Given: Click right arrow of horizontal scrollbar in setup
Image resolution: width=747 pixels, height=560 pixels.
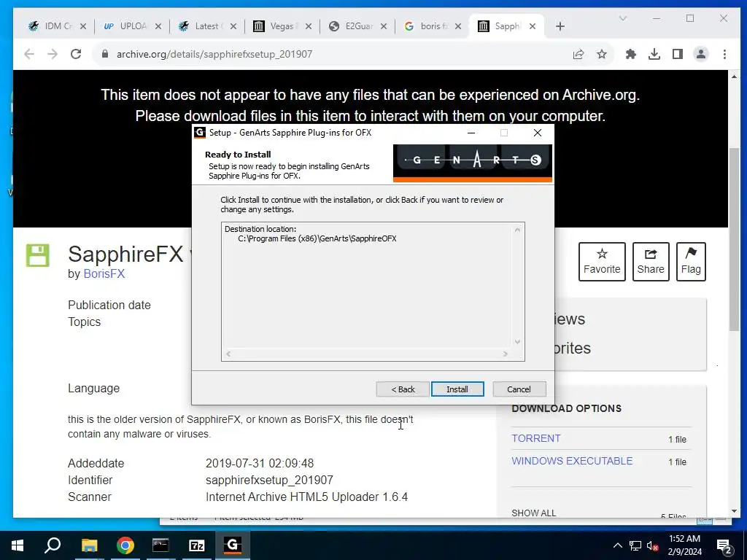Looking at the screenshot, I should 505,354.
